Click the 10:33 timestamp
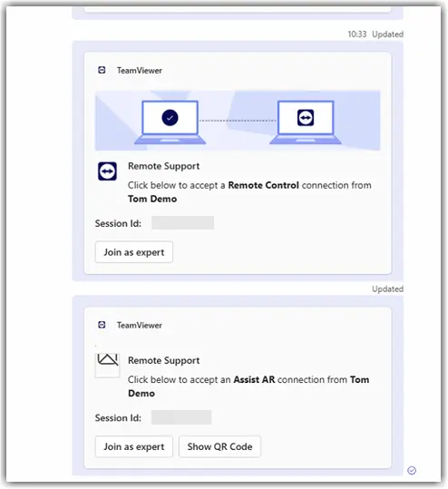The image size is (448, 489). tap(357, 34)
